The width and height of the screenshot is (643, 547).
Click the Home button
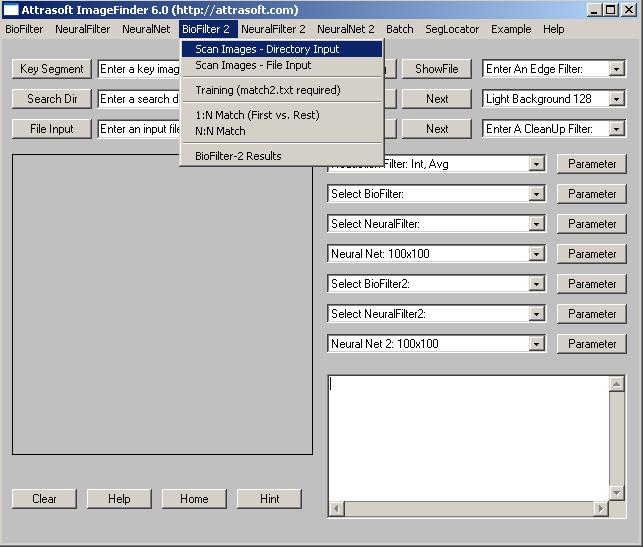194,499
